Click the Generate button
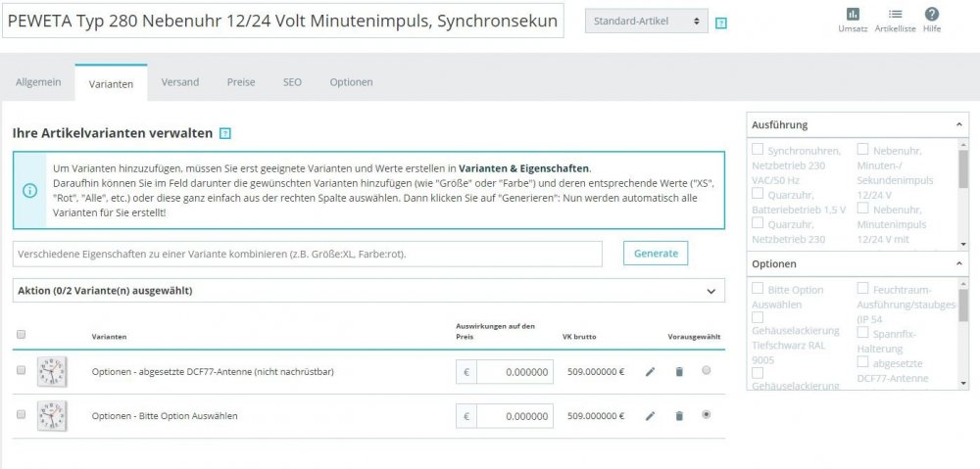 click(656, 254)
